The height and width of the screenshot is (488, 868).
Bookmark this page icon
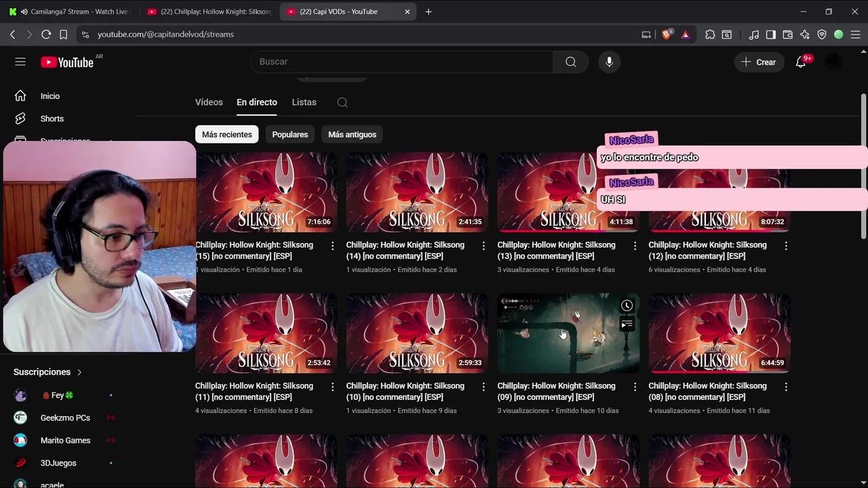(63, 35)
